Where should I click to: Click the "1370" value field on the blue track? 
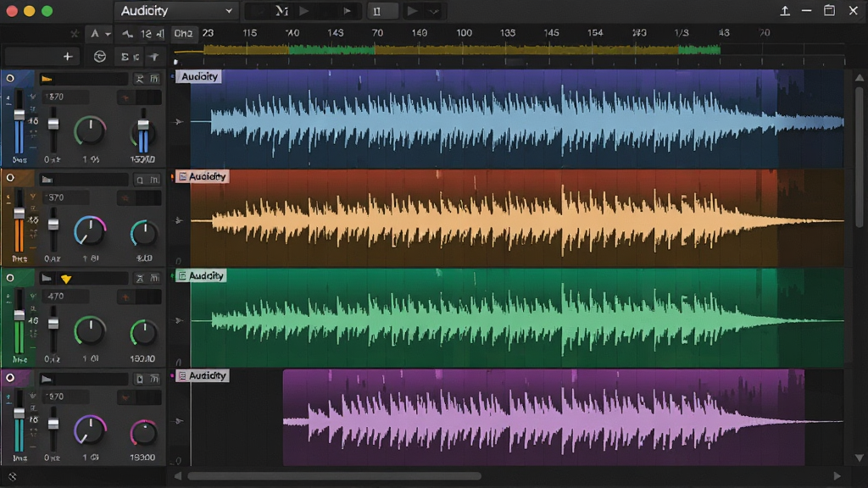pyautogui.click(x=65, y=97)
